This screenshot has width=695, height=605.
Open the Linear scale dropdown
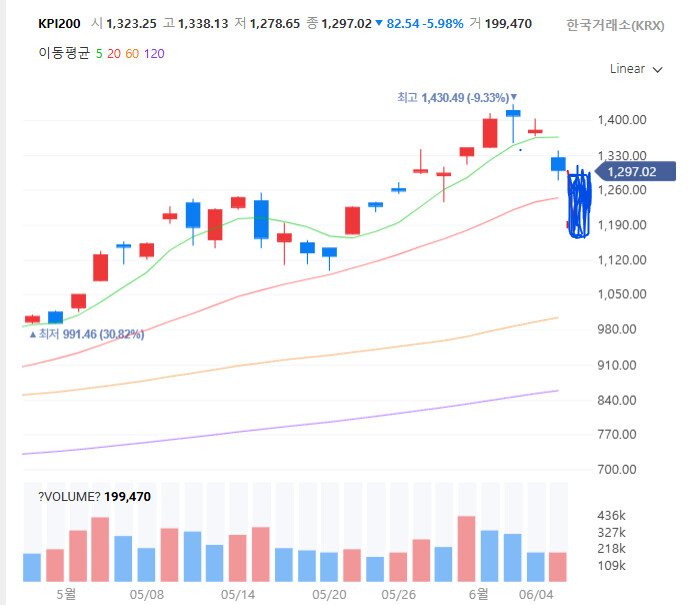(636, 69)
